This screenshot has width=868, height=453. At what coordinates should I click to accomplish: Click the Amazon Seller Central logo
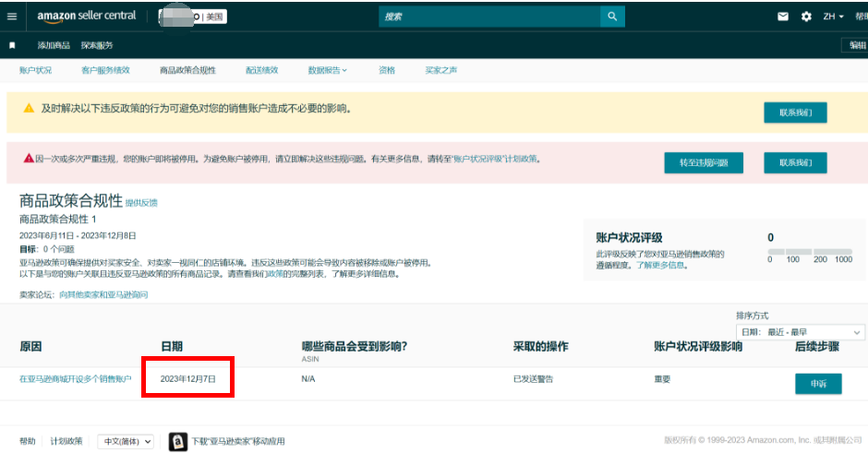tap(87, 17)
